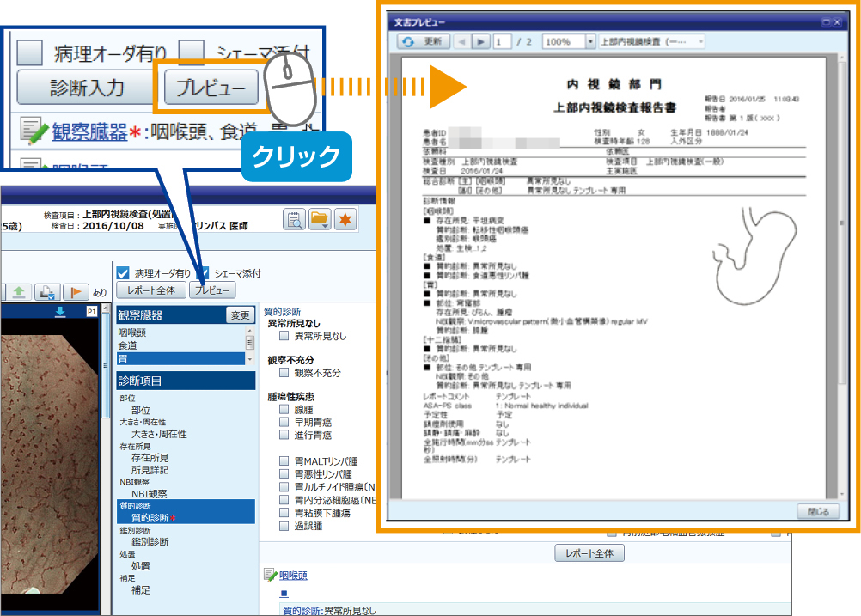Select 咽喉頭 in 観察臓器 list

131,332
